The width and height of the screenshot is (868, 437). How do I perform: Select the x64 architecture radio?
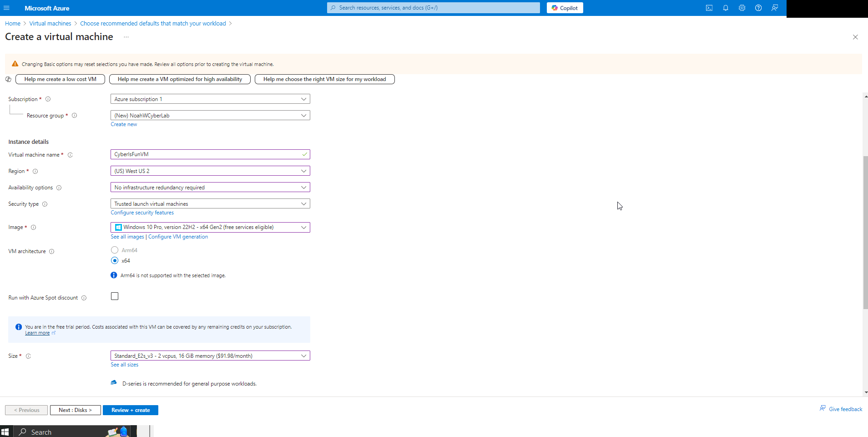(x=115, y=260)
